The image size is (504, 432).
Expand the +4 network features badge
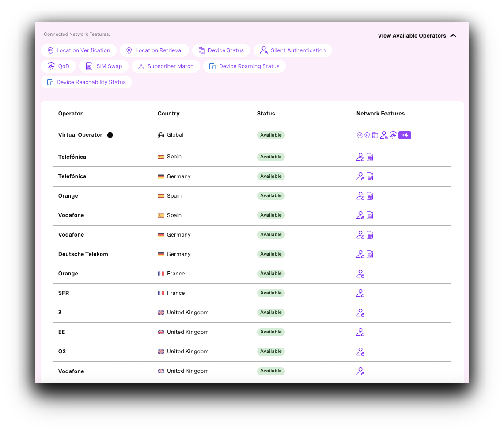pyautogui.click(x=405, y=135)
